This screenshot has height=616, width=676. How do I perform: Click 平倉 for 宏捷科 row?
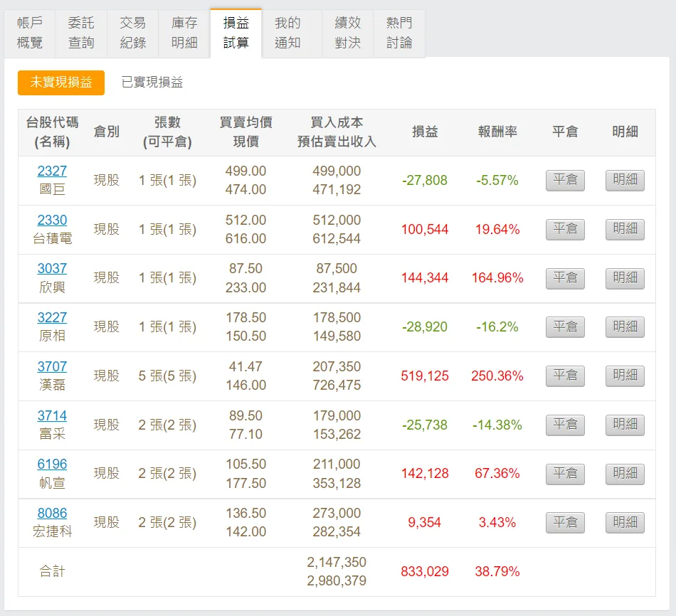(x=565, y=523)
